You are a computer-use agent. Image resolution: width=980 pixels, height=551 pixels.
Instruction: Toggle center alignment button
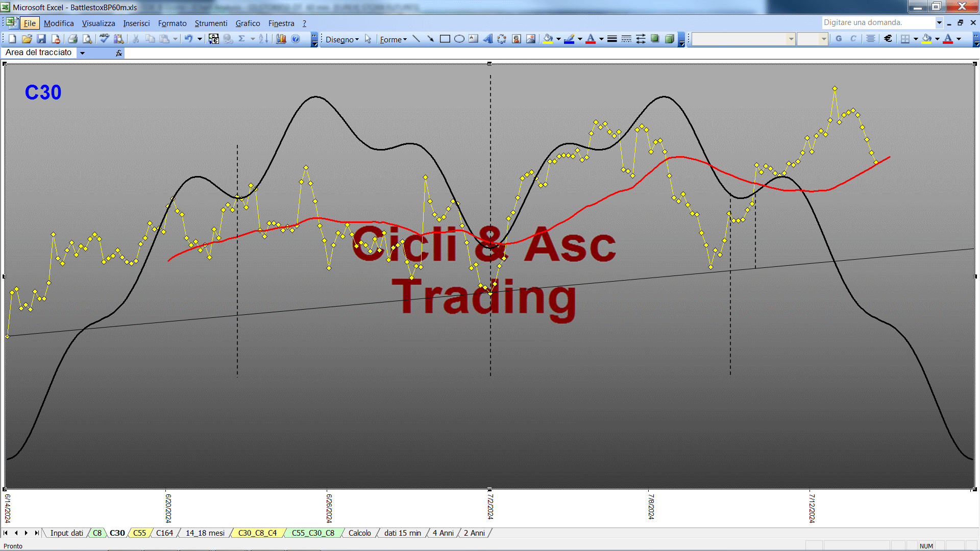(x=871, y=39)
